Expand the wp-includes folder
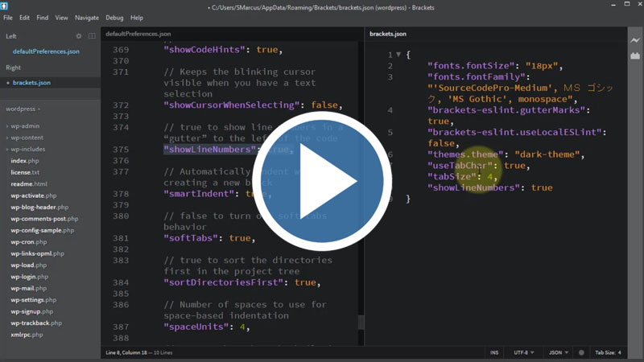The width and height of the screenshot is (644, 362). [x=27, y=149]
